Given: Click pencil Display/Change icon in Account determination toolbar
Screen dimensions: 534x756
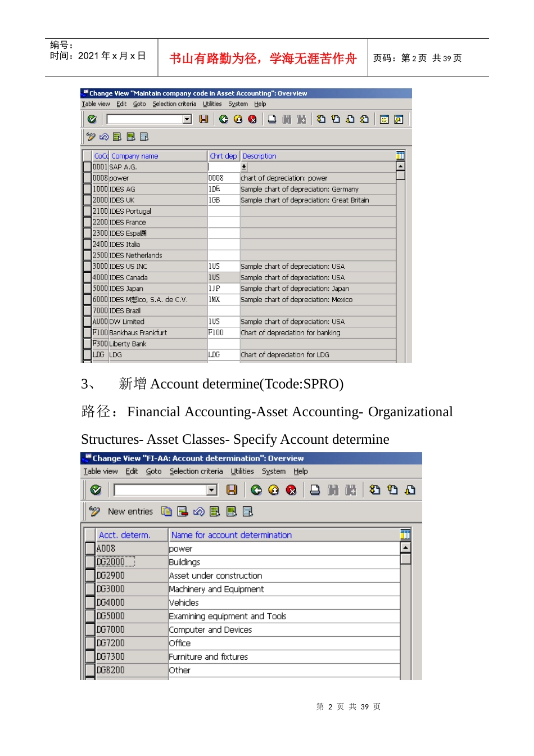Looking at the screenshot, I should point(94,511).
